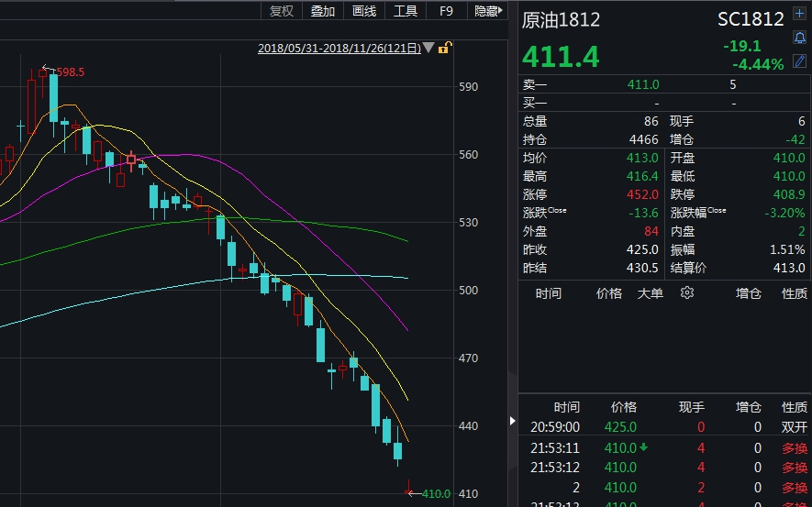Image resolution: width=812 pixels, height=507 pixels.
Task: Select the 画线 drawing tool menu
Action: 364,11
